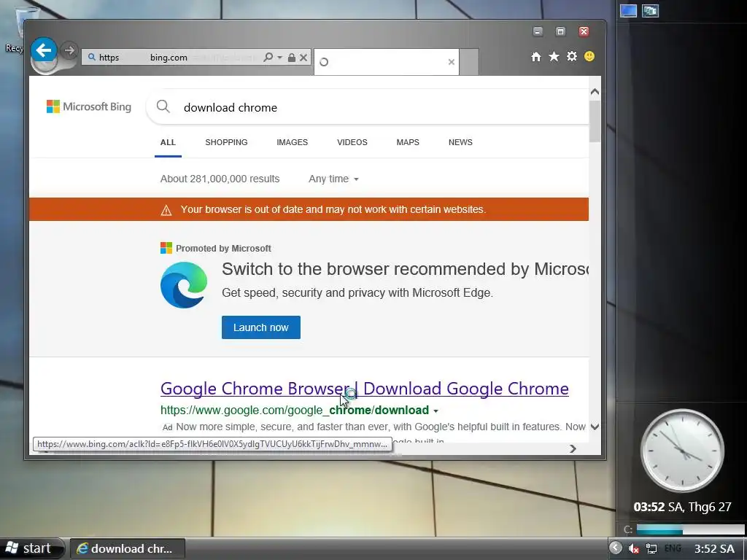
Task: Open the Any time filter dropdown
Action: 333,179
